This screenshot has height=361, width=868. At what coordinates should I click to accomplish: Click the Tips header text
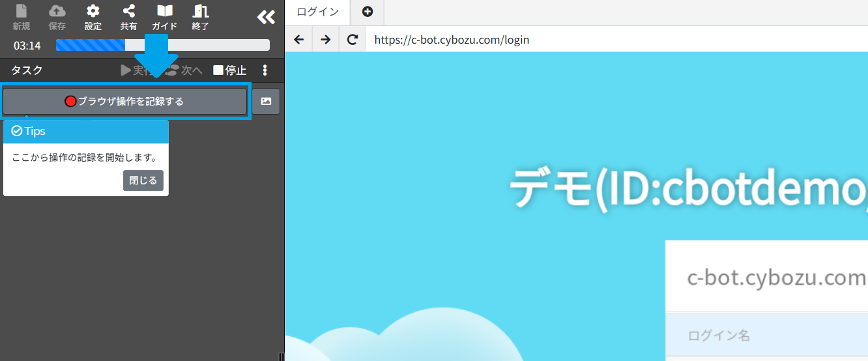(35, 131)
